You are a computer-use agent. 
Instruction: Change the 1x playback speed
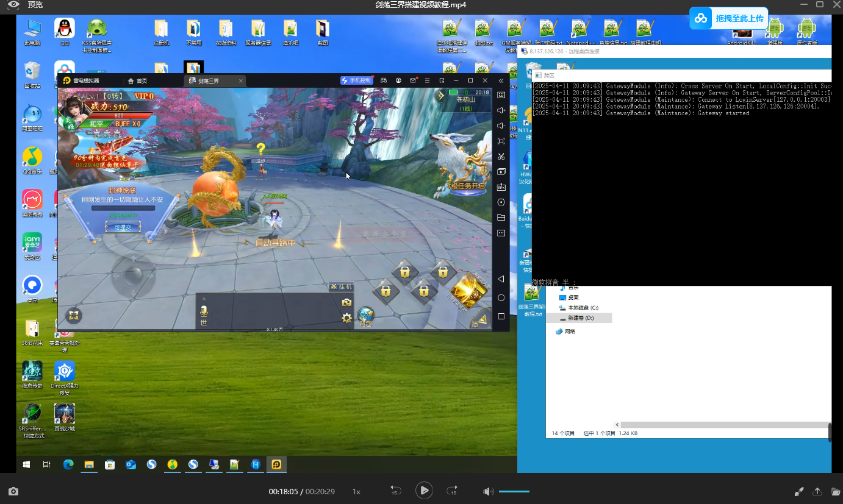356,491
